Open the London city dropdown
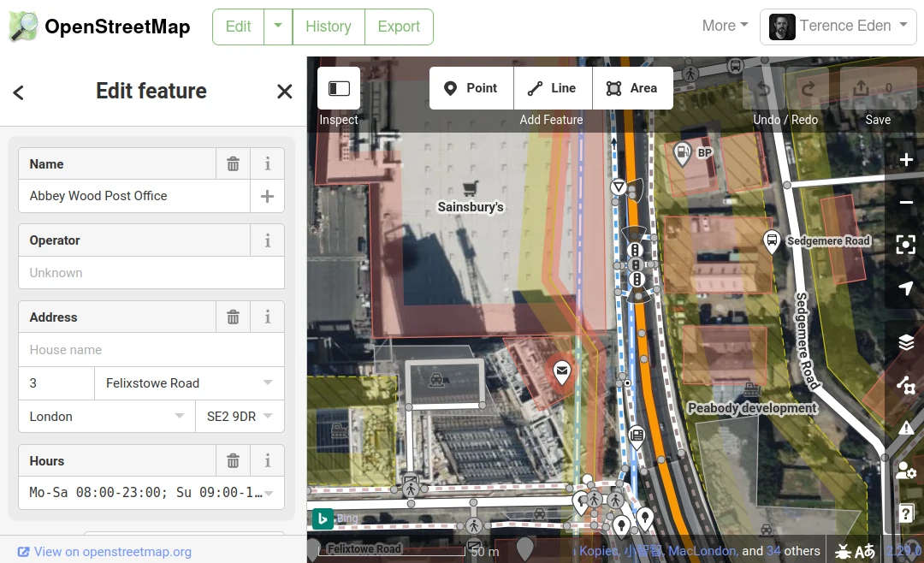The height and width of the screenshot is (563, 924). [x=179, y=416]
